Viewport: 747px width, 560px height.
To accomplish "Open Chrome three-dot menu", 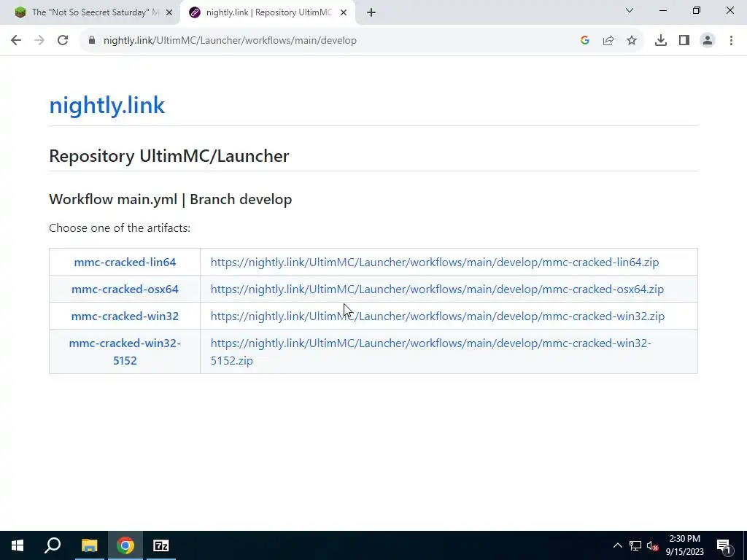I will (x=731, y=41).
